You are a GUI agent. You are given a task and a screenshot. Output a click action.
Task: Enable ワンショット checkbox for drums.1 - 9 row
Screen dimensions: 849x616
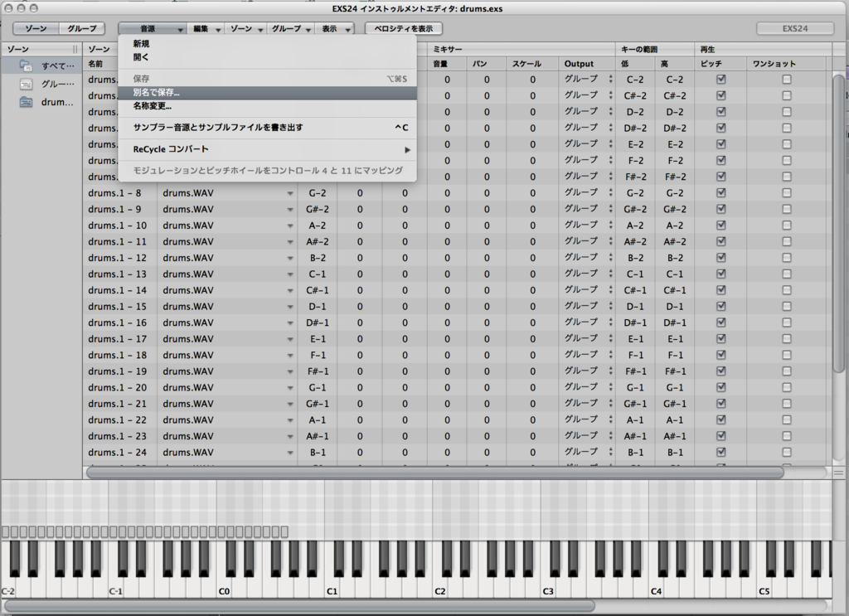[x=787, y=209]
